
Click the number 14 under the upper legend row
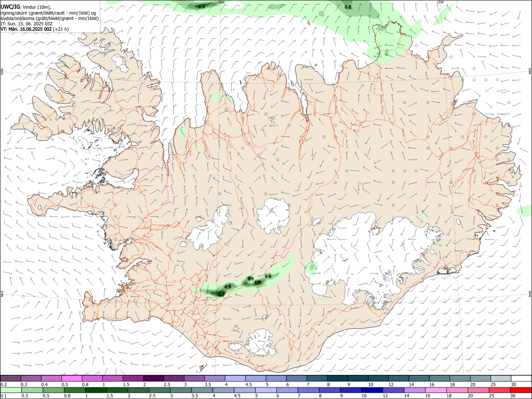[x=411, y=384]
